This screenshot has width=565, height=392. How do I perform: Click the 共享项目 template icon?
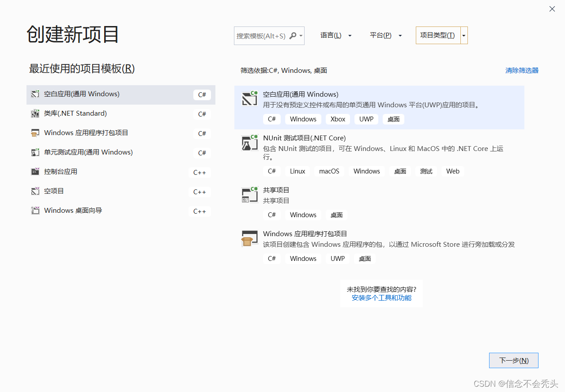click(x=250, y=195)
